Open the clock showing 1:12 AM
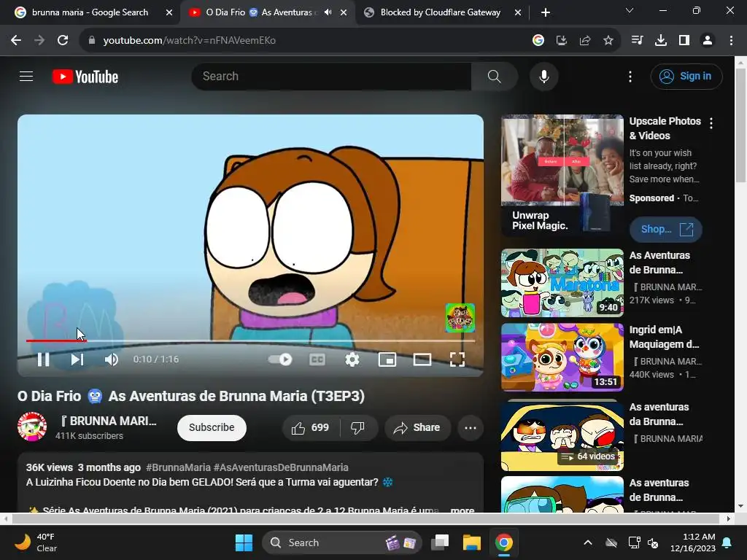Image resolution: width=747 pixels, height=560 pixels. 693,542
